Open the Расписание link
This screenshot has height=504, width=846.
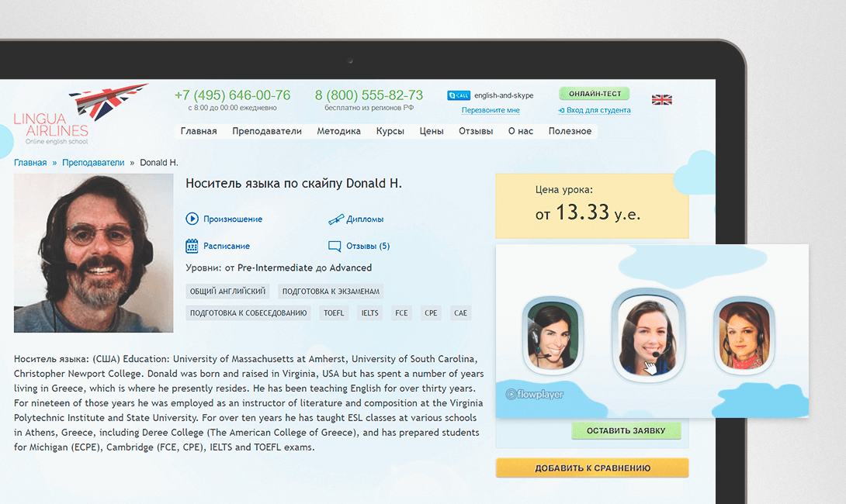coord(227,246)
